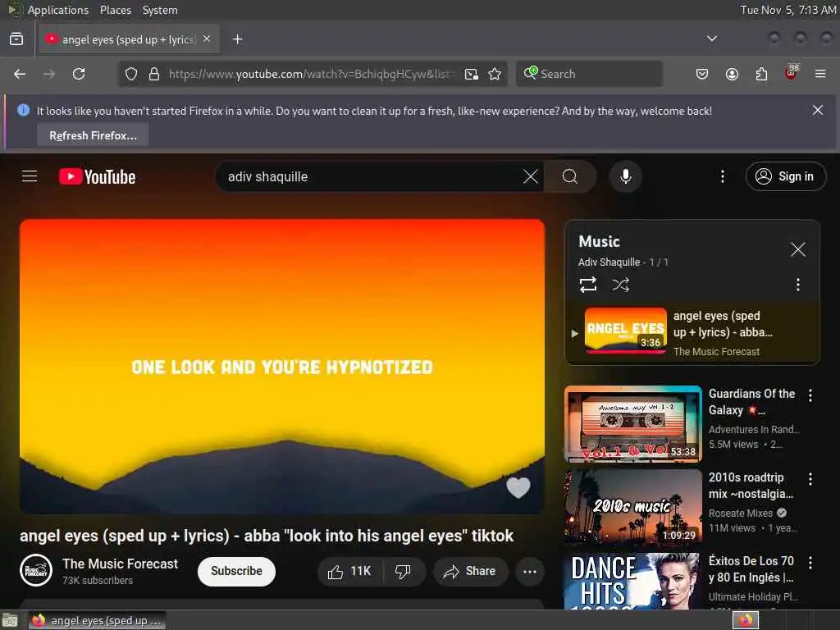The height and width of the screenshot is (630, 840).
Task: Open options for 2010s roadtrip mix video
Action: (810, 479)
